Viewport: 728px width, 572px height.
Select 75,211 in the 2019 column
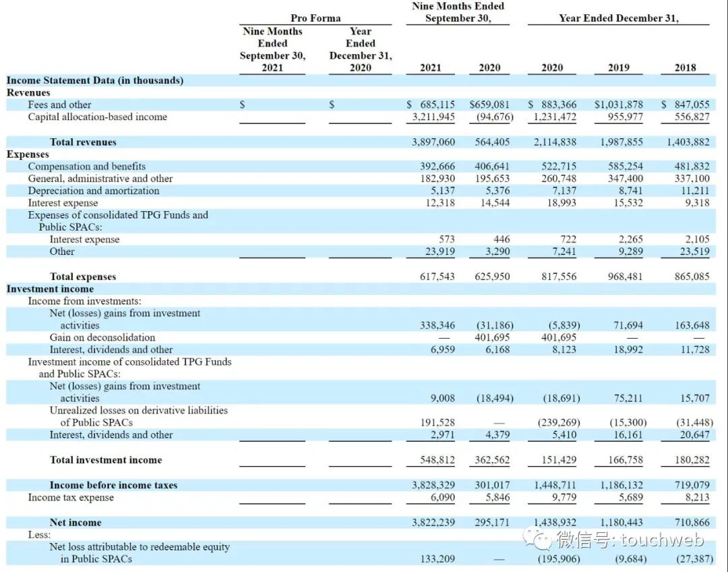click(628, 398)
